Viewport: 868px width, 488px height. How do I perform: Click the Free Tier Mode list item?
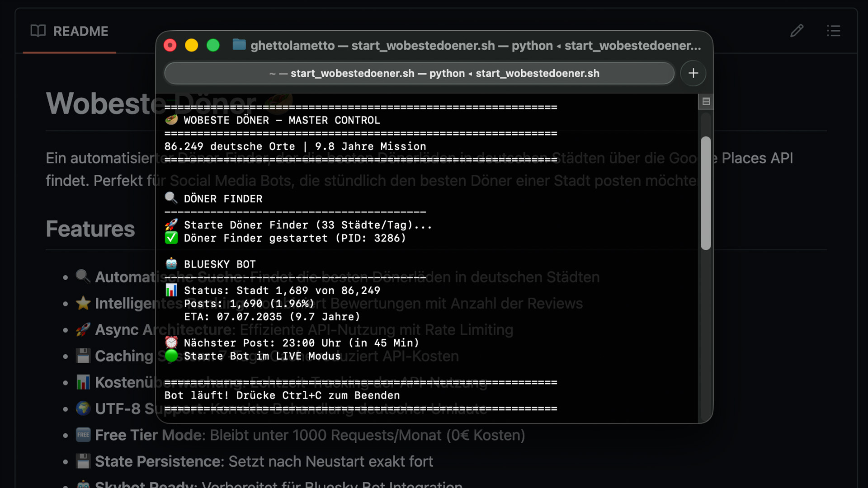pos(300,435)
